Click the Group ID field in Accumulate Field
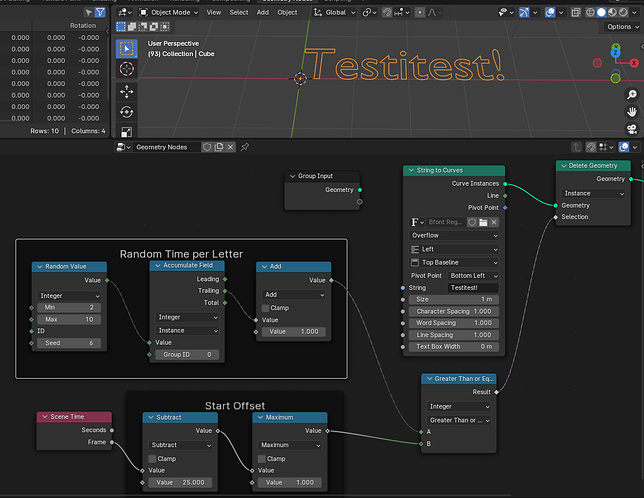The image size is (644, 498). (187, 355)
